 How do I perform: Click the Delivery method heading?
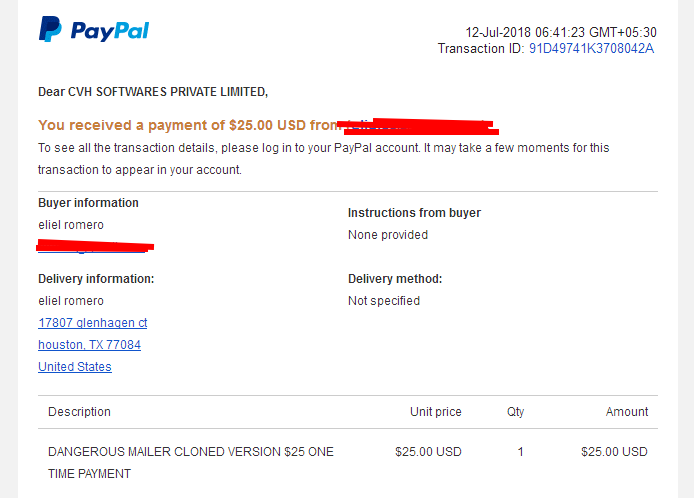coord(395,279)
